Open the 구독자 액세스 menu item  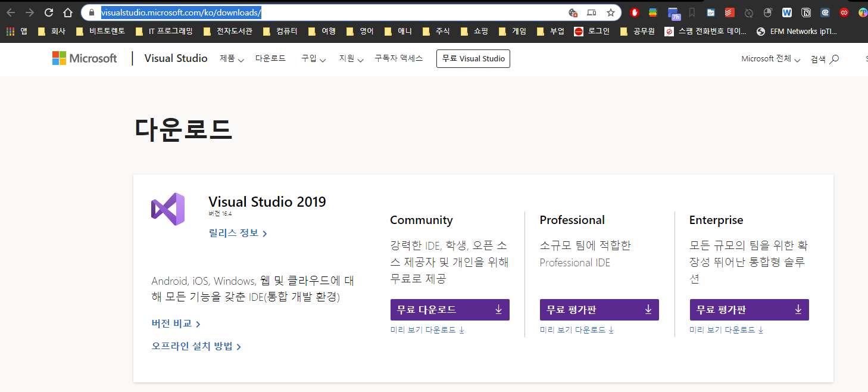398,58
